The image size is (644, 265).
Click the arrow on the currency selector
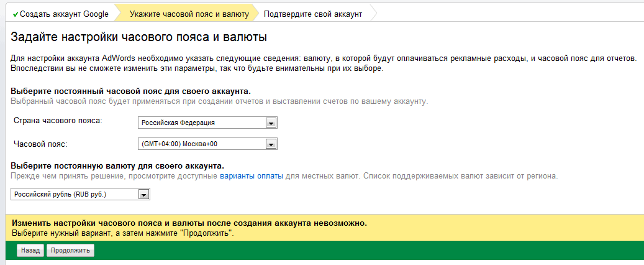143,195
